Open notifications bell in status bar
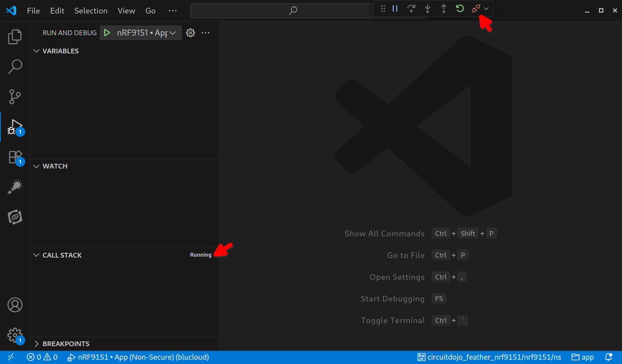This screenshot has height=364, width=622. (609, 357)
